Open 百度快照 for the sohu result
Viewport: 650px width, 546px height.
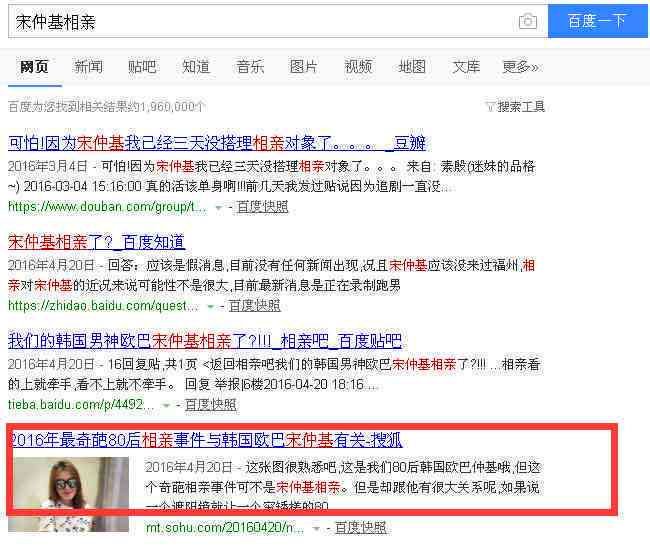[361, 528]
